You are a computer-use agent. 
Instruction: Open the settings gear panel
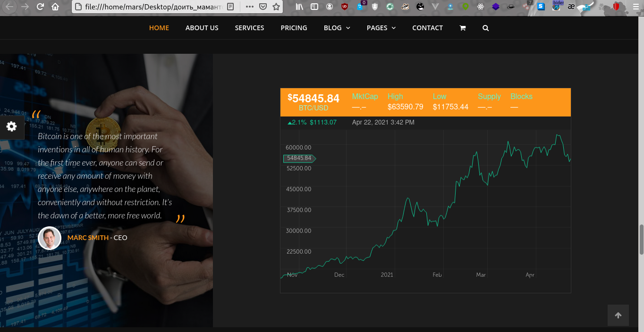coord(11,126)
